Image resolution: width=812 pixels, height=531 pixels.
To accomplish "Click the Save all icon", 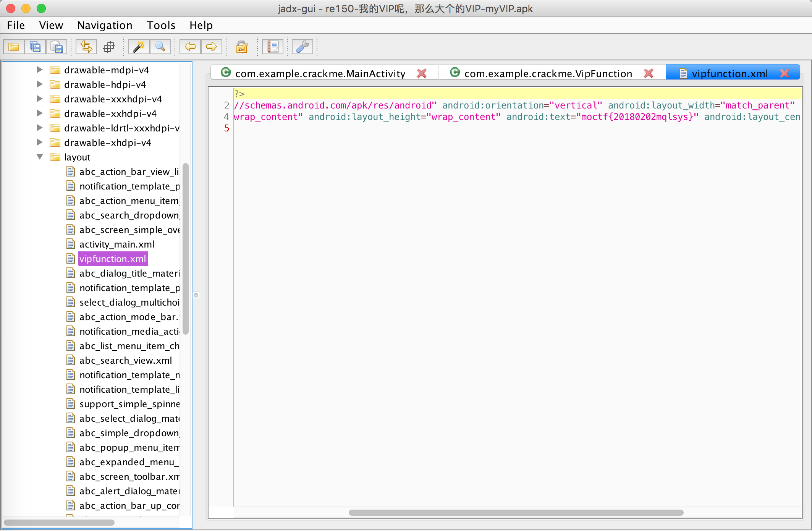I will point(35,47).
